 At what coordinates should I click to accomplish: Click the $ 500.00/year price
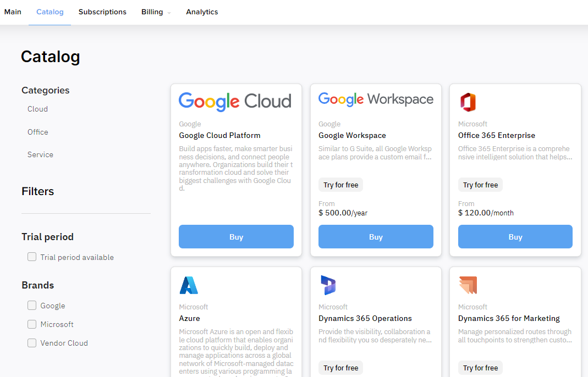point(343,213)
